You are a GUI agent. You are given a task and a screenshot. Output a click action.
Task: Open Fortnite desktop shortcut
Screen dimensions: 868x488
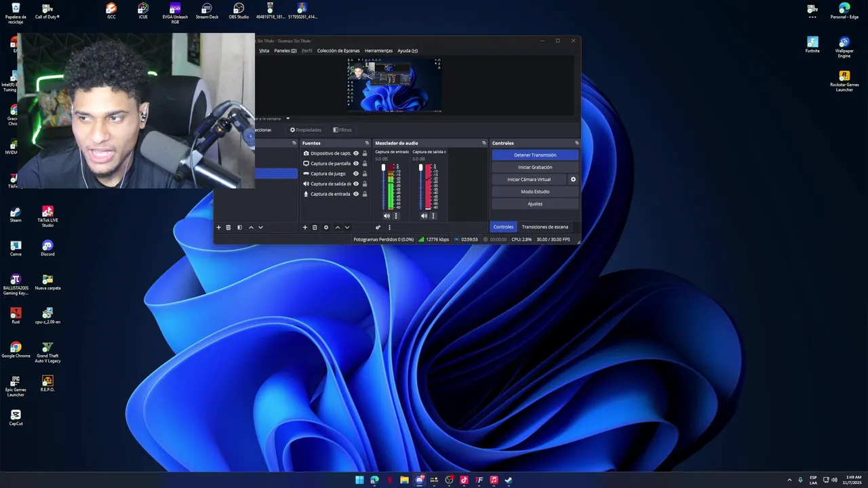[x=812, y=45]
